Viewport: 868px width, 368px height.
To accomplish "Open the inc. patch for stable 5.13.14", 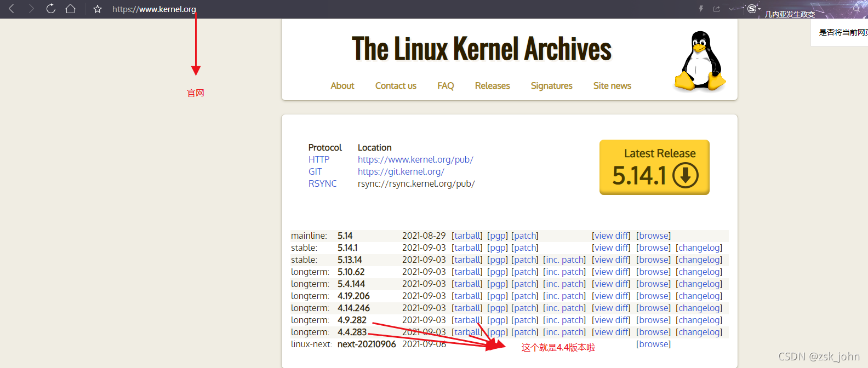I will pyautogui.click(x=564, y=260).
